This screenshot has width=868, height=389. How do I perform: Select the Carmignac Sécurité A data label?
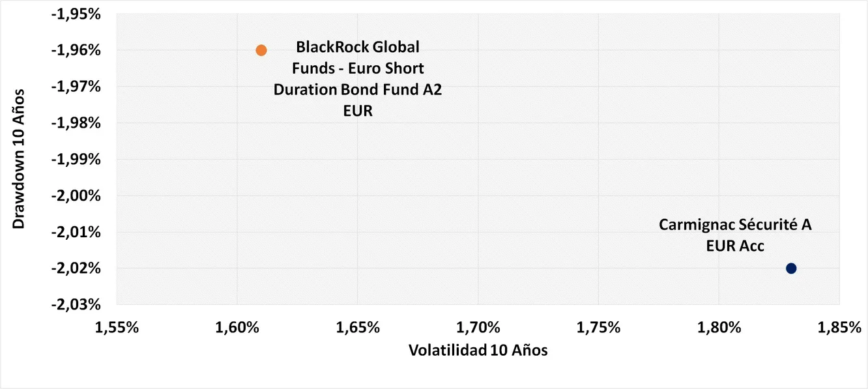(x=735, y=235)
